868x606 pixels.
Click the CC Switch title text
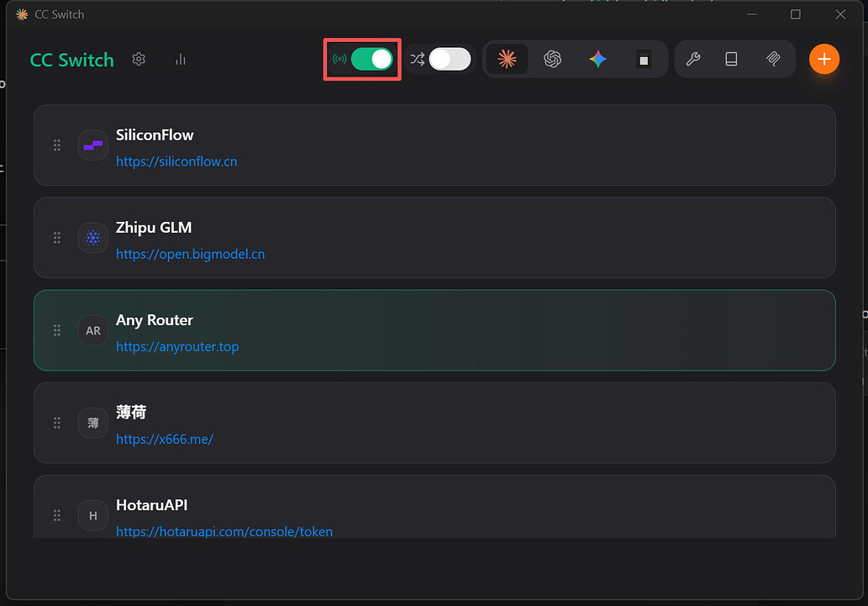(x=72, y=60)
